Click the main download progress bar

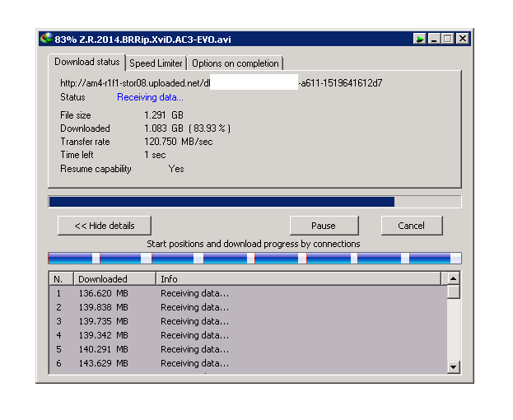[x=254, y=202]
